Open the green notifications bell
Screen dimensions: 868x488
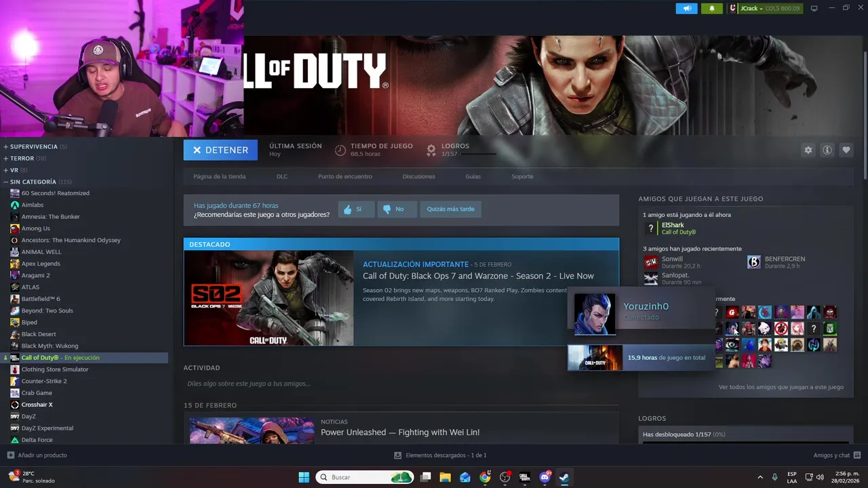coord(712,8)
